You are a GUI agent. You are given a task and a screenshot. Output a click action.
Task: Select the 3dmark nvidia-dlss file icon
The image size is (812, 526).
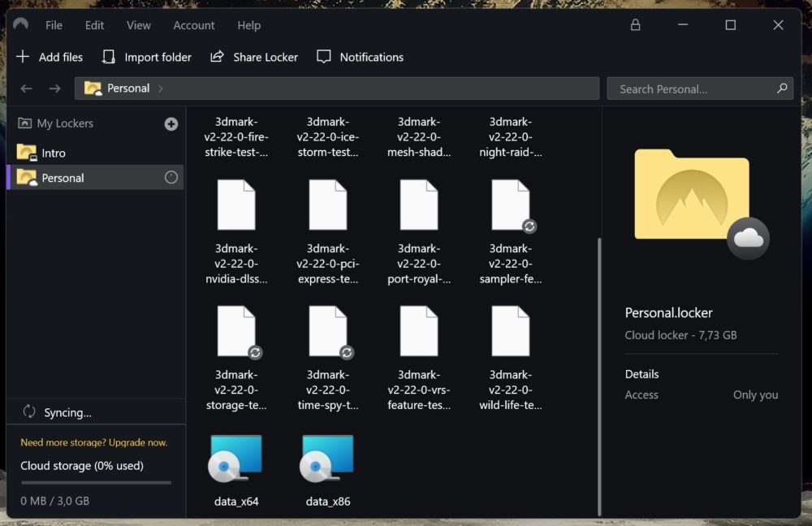point(236,205)
